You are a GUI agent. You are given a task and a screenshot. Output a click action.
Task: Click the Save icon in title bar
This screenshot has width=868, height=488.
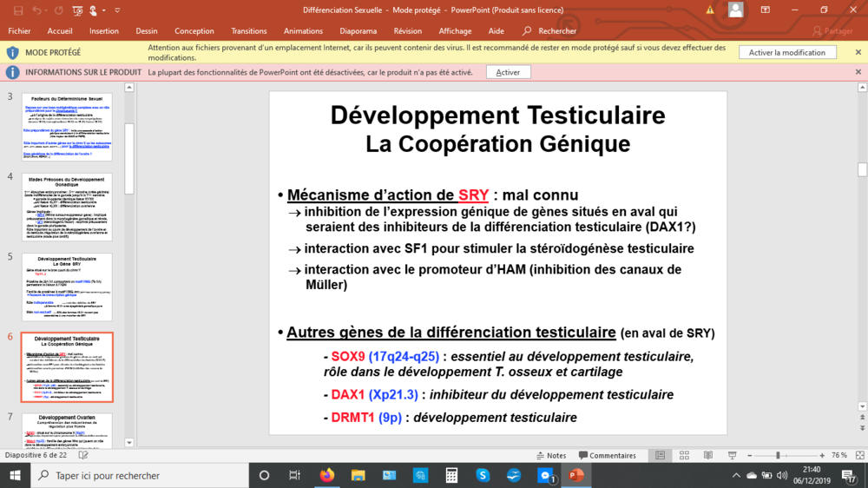(x=18, y=10)
